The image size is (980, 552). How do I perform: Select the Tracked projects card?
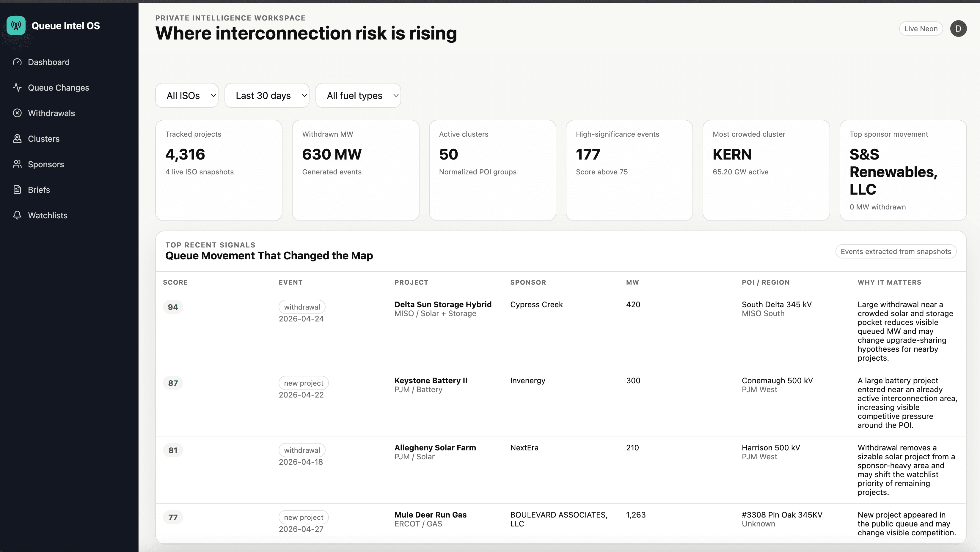(219, 170)
